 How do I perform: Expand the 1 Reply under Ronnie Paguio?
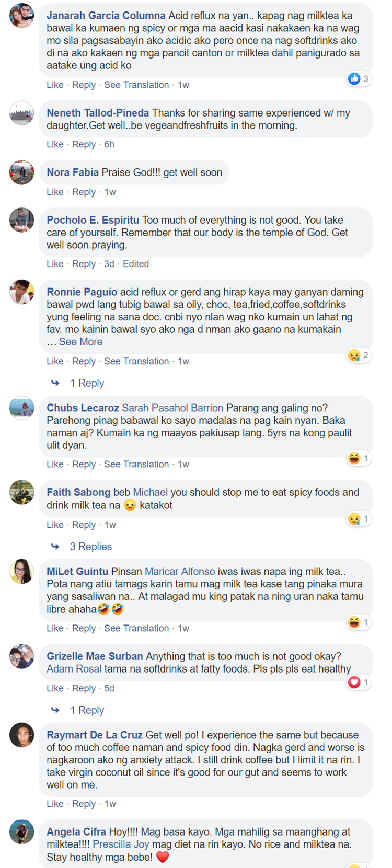(87, 383)
